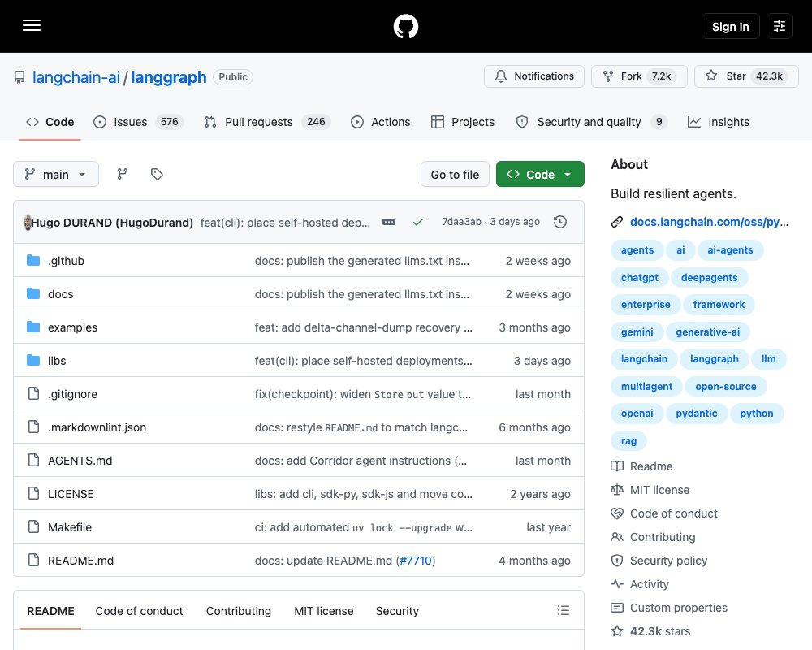View tags icon
This screenshot has height=650, width=812.
pyautogui.click(x=157, y=174)
